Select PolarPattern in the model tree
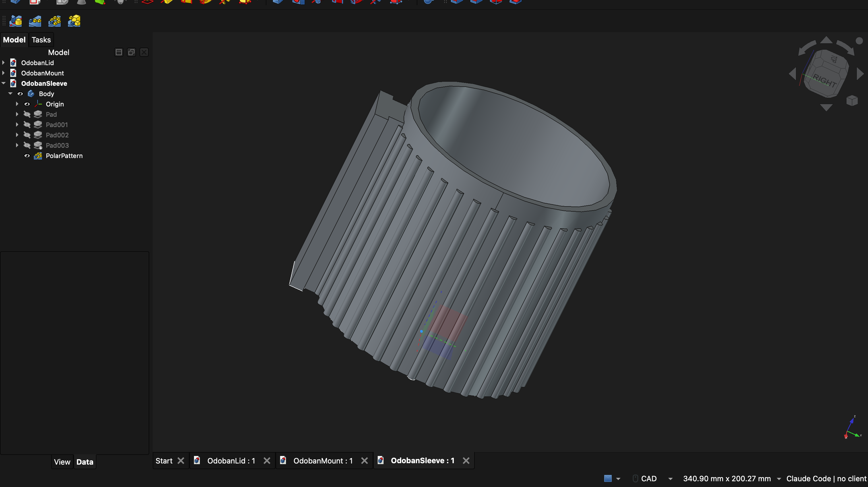Image resolution: width=868 pixels, height=487 pixels. click(x=64, y=156)
